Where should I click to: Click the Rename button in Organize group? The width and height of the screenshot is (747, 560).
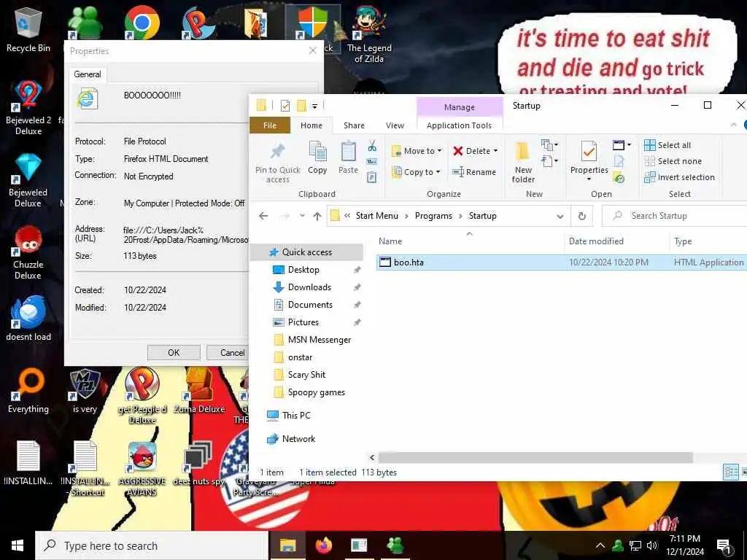click(x=474, y=172)
